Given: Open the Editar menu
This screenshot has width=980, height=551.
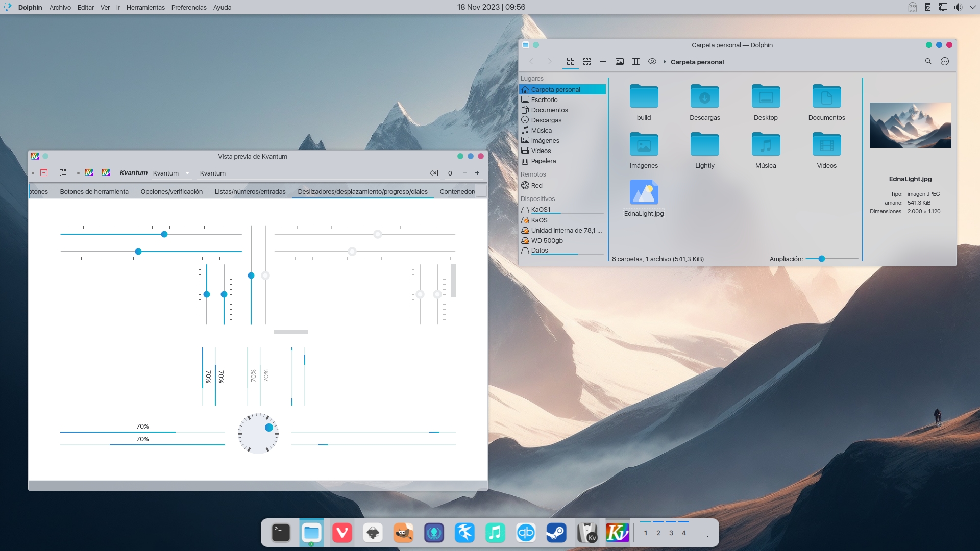Looking at the screenshot, I should point(85,7).
